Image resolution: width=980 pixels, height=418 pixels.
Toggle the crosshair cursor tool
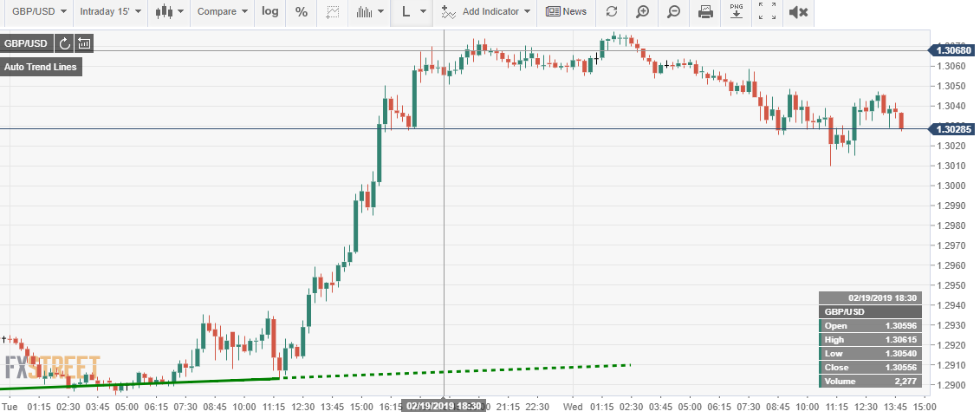(x=333, y=12)
